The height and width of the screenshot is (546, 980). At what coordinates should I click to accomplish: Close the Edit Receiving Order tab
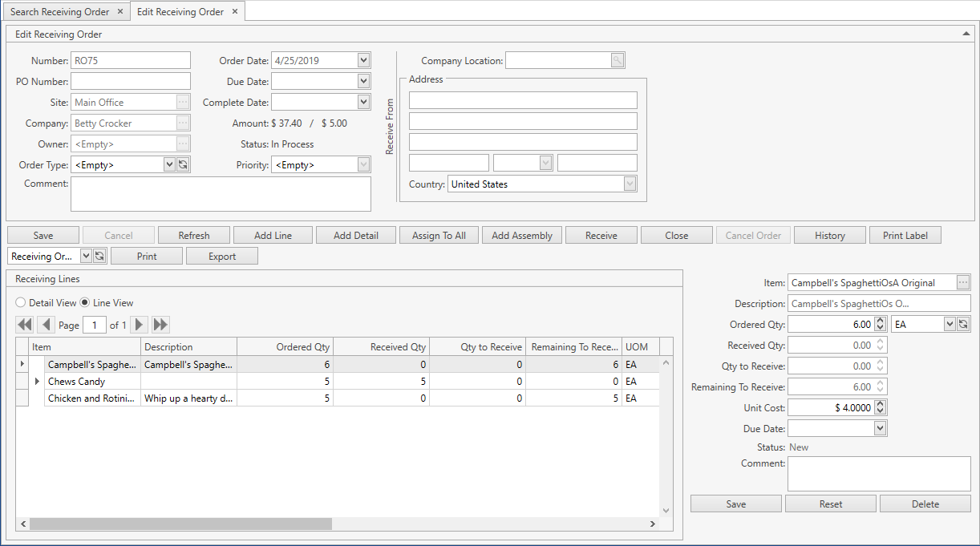tap(234, 12)
